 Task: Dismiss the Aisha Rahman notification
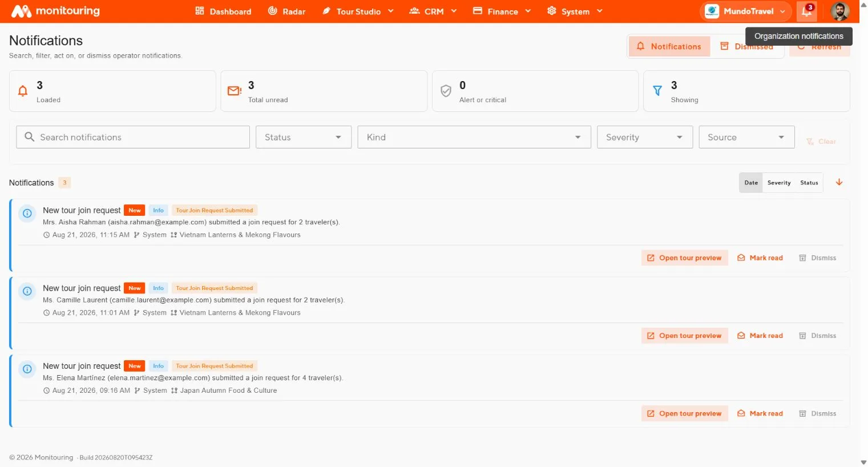[817, 258]
